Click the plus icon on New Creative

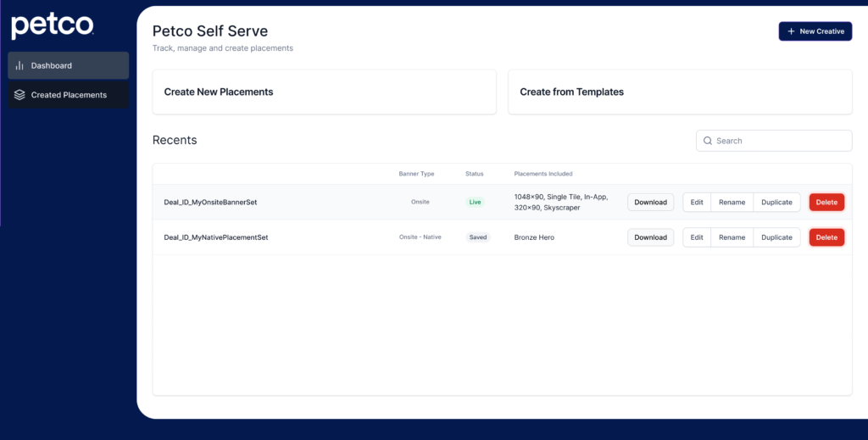tap(791, 31)
